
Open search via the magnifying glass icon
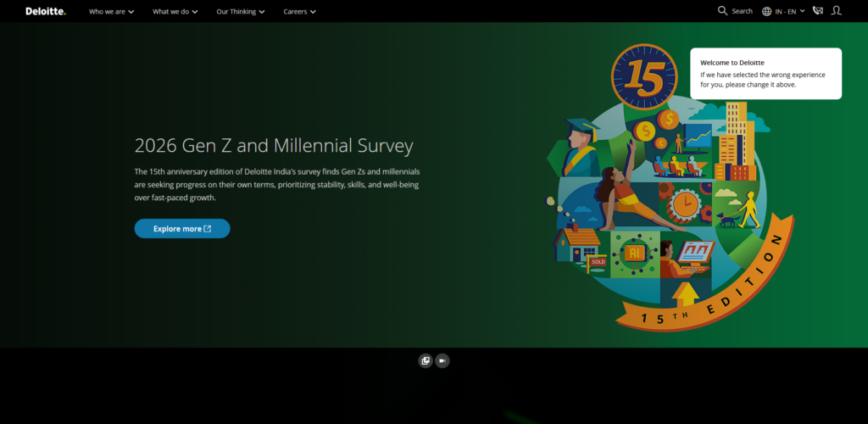[722, 11]
